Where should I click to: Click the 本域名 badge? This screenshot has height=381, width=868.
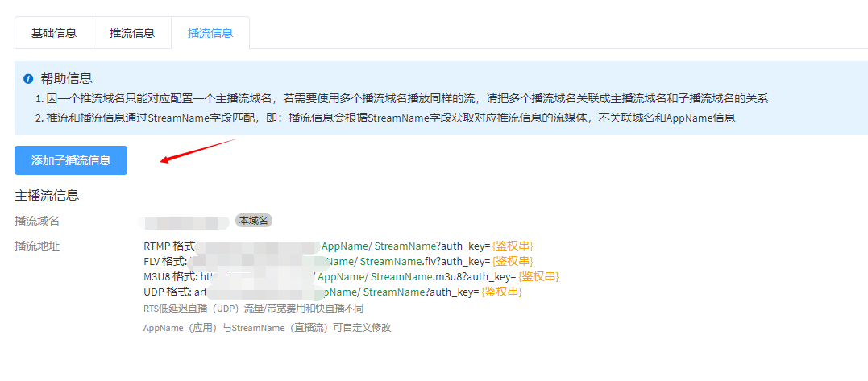[254, 220]
